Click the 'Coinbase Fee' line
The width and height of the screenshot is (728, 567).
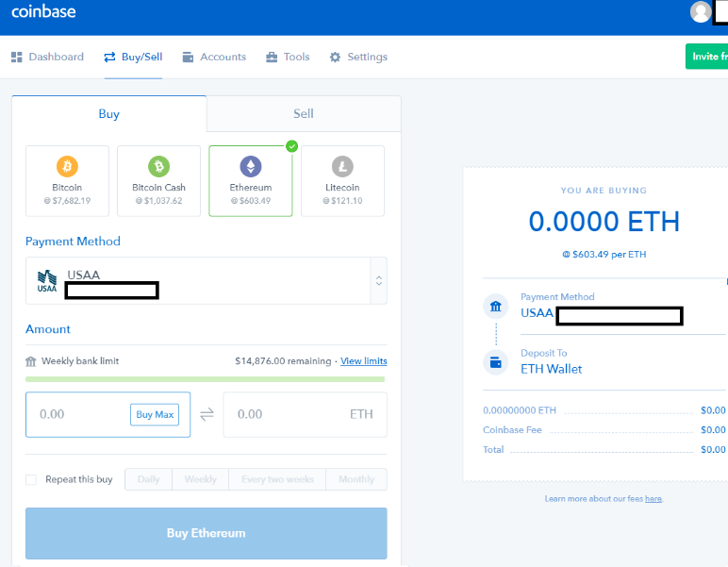tap(604, 430)
